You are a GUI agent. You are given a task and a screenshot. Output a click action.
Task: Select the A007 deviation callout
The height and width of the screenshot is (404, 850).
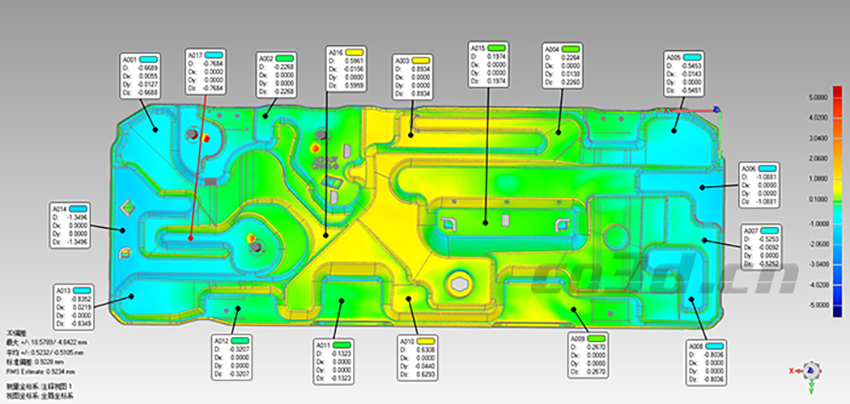click(762, 247)
